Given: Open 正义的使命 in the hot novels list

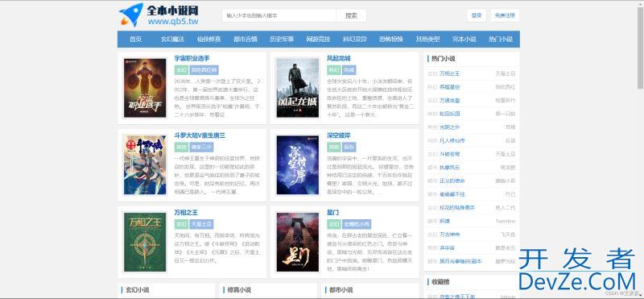Looking at the screenshot, I should 452,181.
